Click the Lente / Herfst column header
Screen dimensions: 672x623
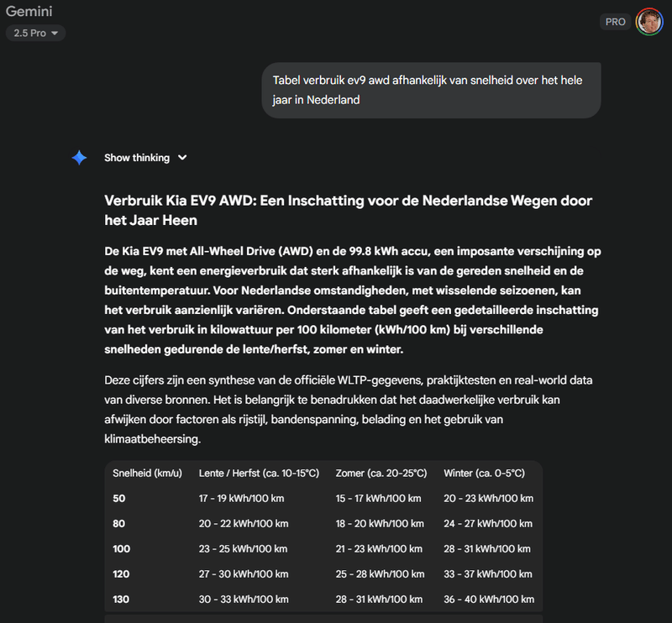pyautogui.click(x=259, y=473)
